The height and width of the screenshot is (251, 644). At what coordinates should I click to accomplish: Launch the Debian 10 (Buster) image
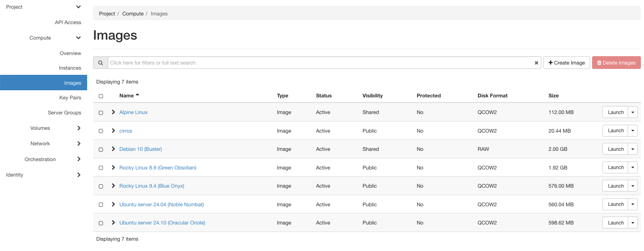[615, 149]
